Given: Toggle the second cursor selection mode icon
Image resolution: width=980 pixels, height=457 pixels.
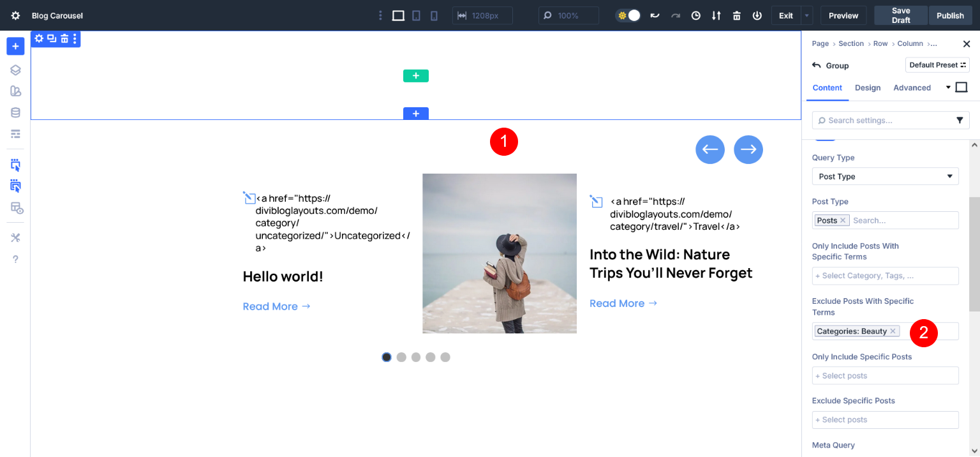Looking at the screenshot, I should tap(15, 186).
